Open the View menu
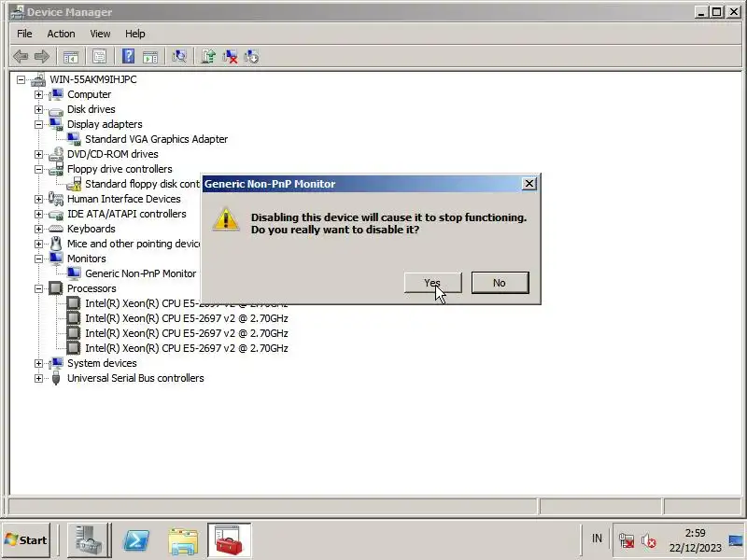The width and height of the screenshot is (747, 560). [100, 34]
